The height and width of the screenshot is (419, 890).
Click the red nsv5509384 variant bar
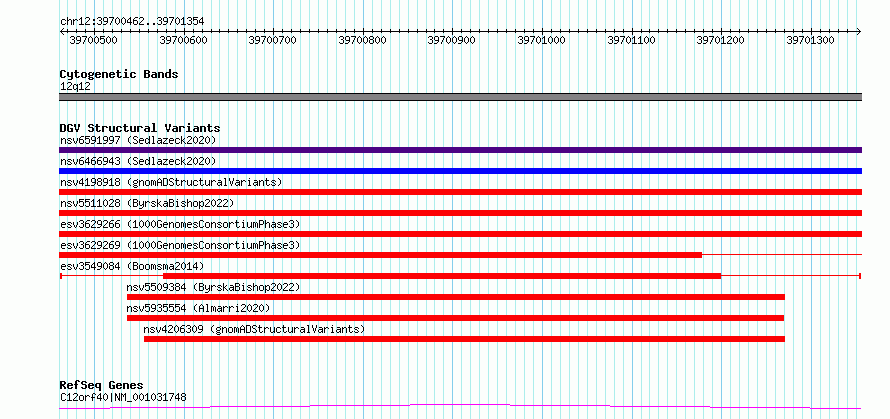point(456,297)
